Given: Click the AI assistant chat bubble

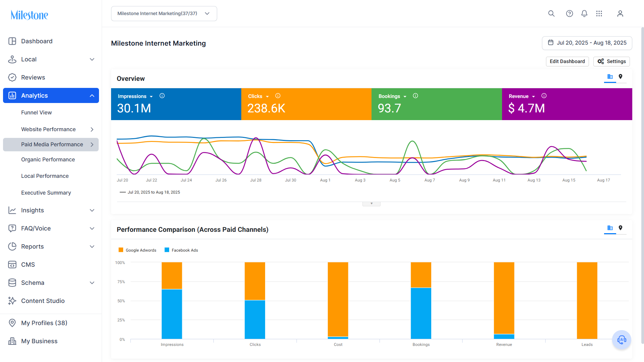Looking at the screenshot, I should coord(622,340).
